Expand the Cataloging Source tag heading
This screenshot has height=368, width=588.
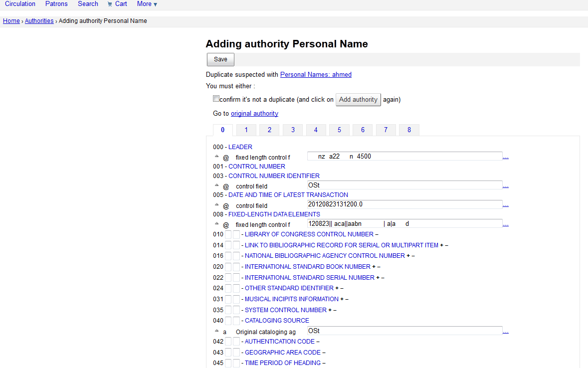pyautogui.click(x=277, y=321)
